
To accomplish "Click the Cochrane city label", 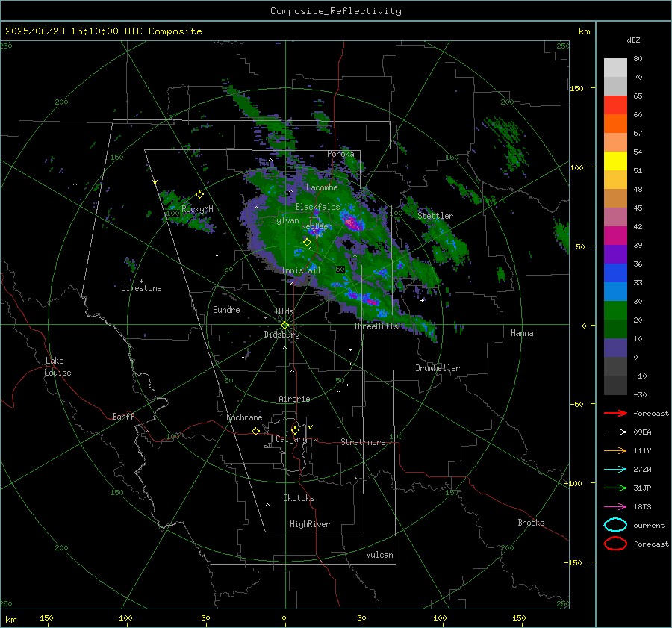I will coord(244,417).
